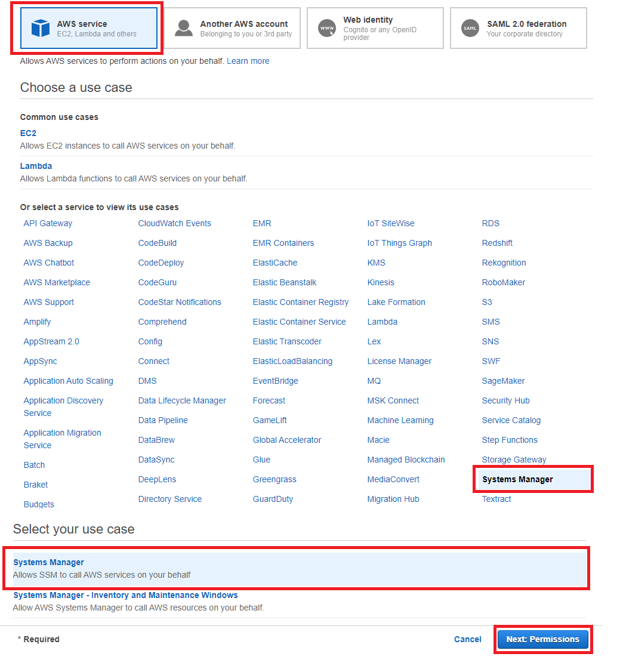Choose DataSync service
Screen dimensions: 623x672
point(156,460)
